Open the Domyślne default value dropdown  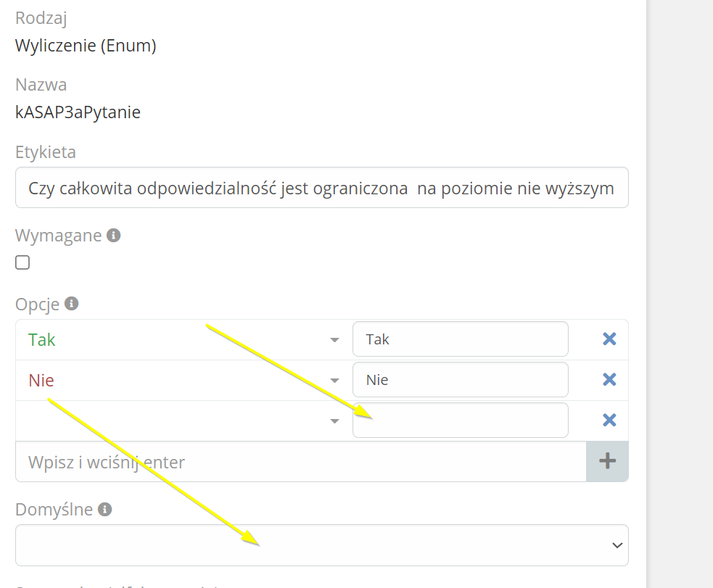point(321,545)
